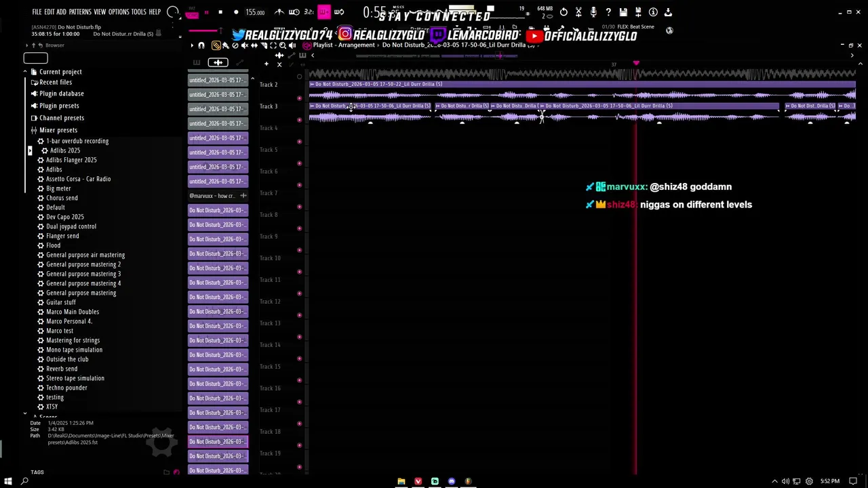Stop playback with the stop button
868x488 pixels.
pyautogui.click(x=220, y=12)
